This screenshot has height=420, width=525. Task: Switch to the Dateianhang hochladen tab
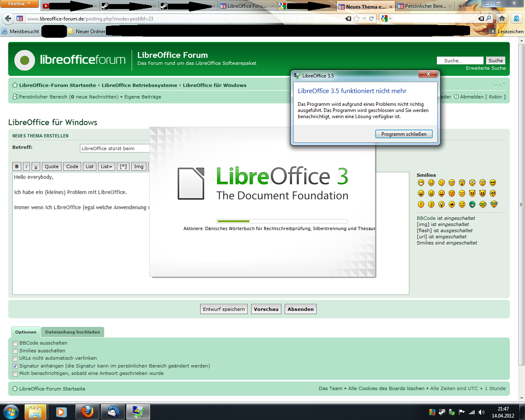tap(73, 332)
